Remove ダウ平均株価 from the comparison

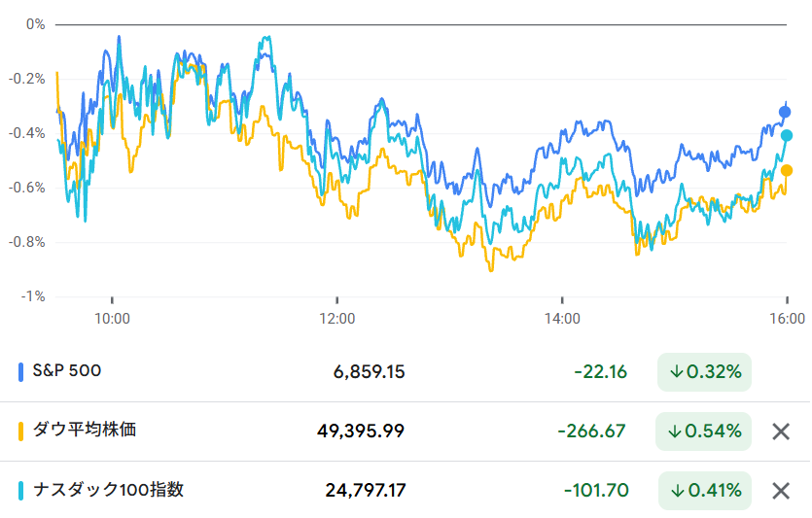pyautogui.click(x=780, y=432)
